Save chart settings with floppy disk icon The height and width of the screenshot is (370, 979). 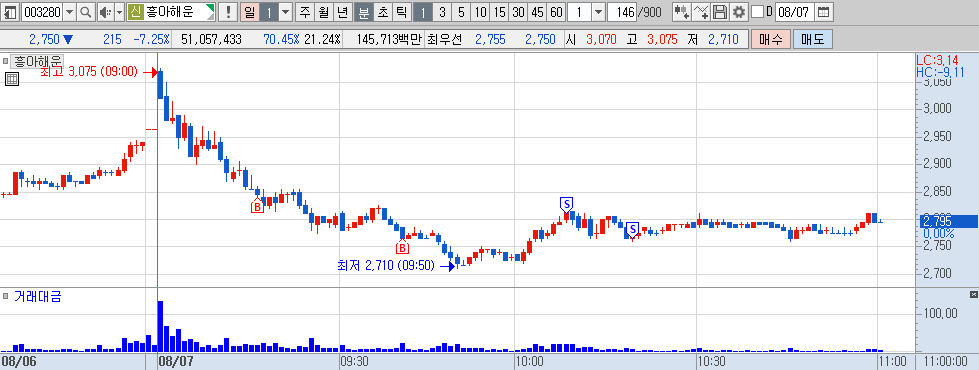720,12
